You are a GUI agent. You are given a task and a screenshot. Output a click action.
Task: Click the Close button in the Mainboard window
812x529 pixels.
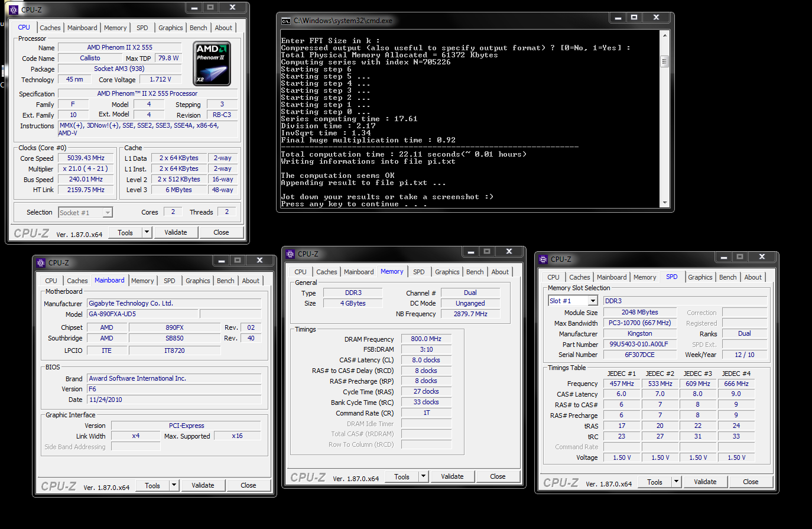click(x=248, y=485)
